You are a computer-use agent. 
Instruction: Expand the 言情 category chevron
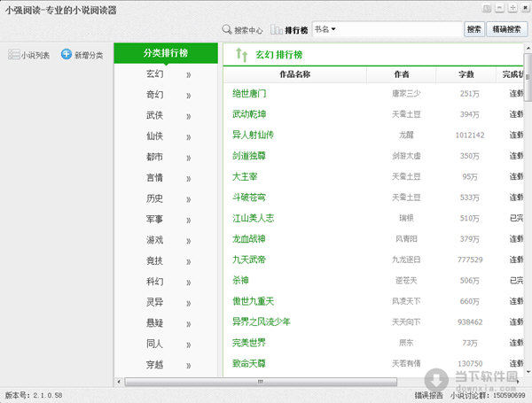coord(189,179)
